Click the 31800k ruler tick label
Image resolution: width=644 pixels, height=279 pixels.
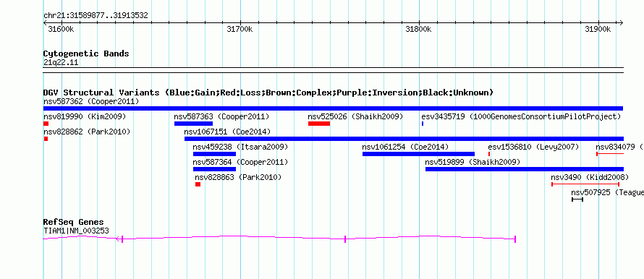pyautogui.click(x=418, y=29)
